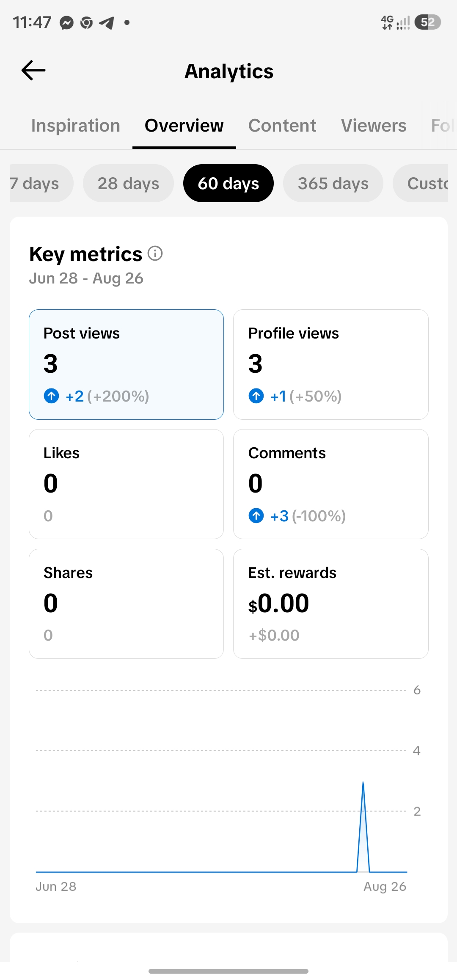Tap the home gesture bar at bottom

click(x=228, y=971)
